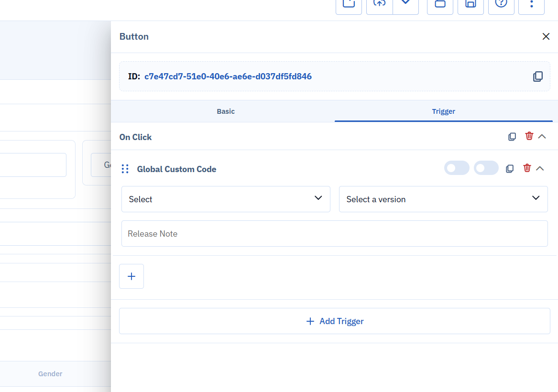Collapse the On Click trigger section

[542, 137]
